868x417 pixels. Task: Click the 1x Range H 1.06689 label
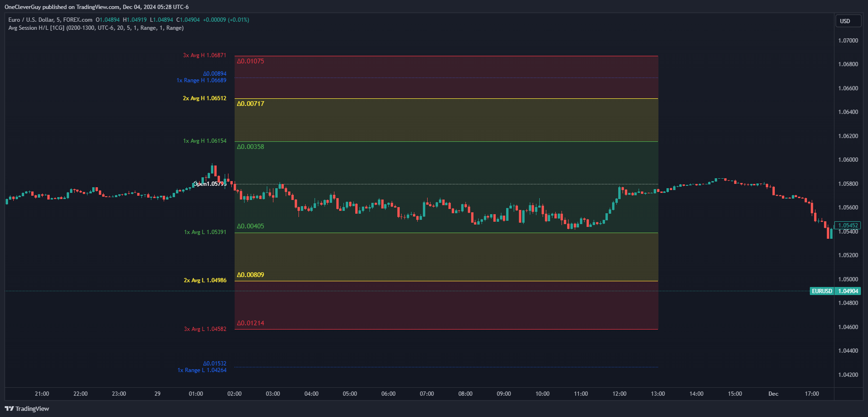(202, 80)
